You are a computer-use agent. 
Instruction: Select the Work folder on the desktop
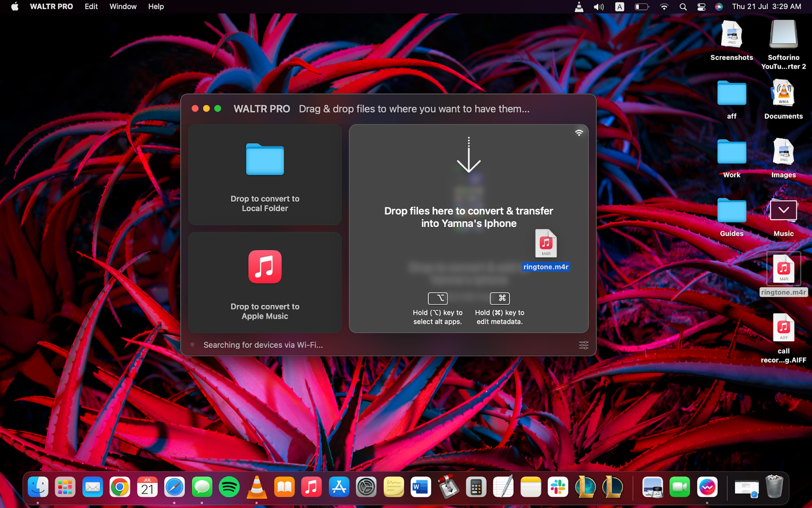[x=732, y=158]
